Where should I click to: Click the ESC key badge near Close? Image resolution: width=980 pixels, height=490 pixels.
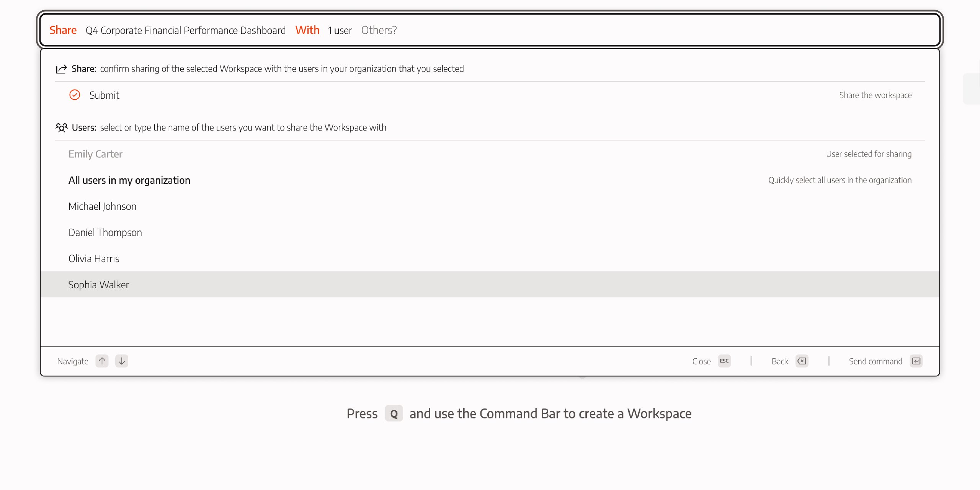724,361
